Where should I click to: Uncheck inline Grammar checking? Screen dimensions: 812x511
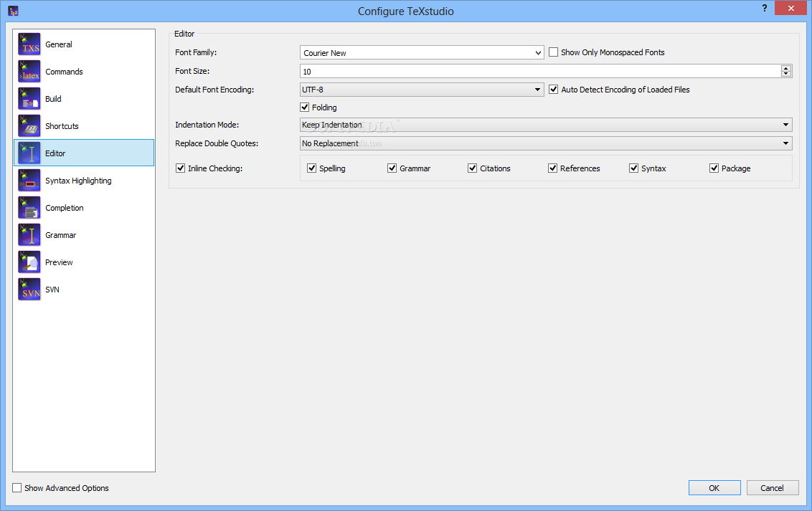[392, 168]
